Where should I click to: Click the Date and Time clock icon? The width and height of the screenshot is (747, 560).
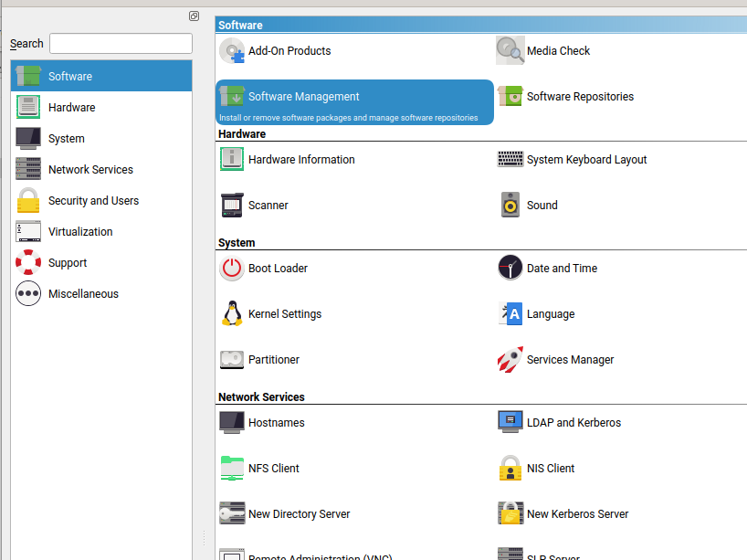(x=510, y=268)
